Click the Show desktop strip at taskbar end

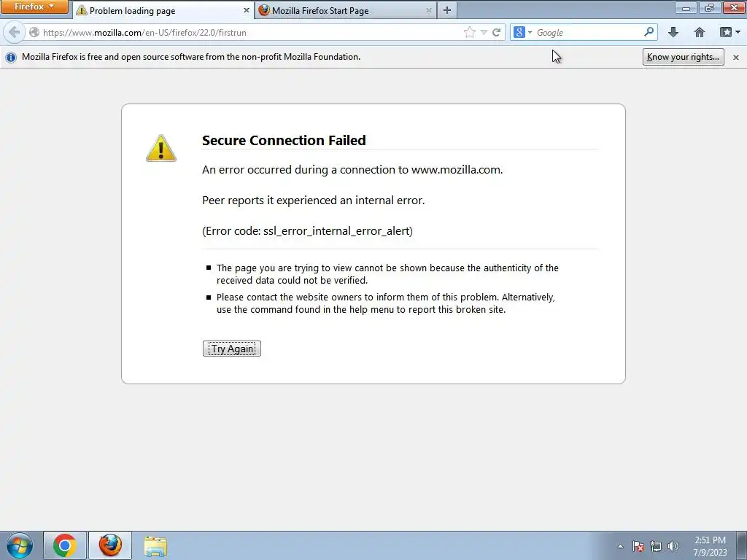[x=742, y=545]
